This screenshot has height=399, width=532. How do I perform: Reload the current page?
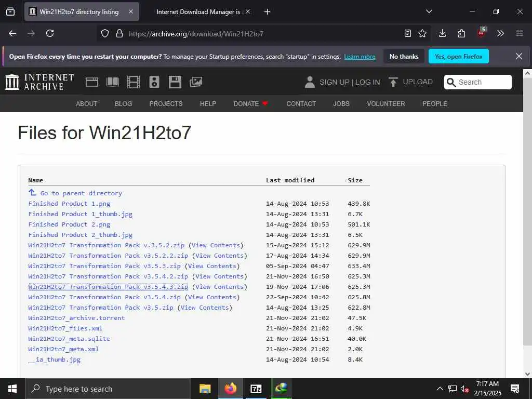(50, 33)
